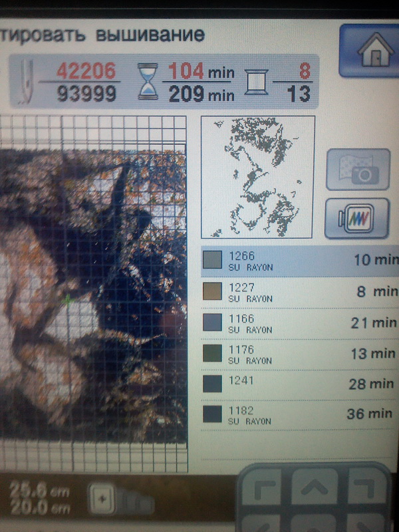Click total stitch count 93999
This screenshot has height=532, width=399.
[x=86, y=94]
